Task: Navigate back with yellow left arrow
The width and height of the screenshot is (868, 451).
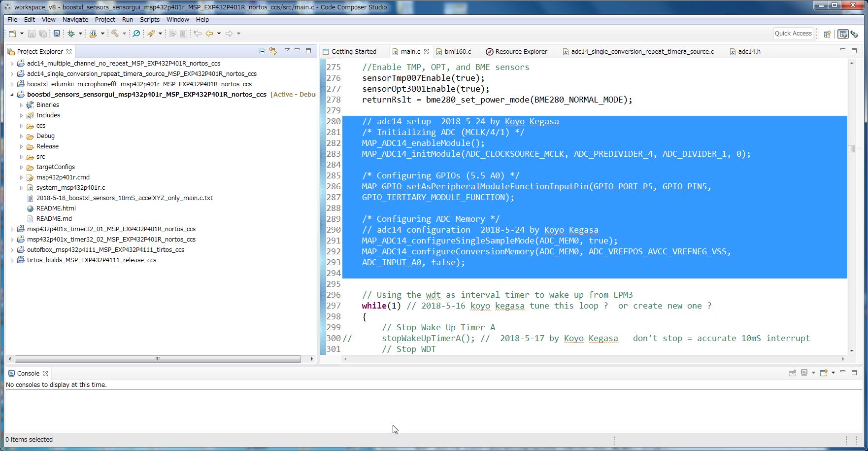Action: click(x=209, y=34)
